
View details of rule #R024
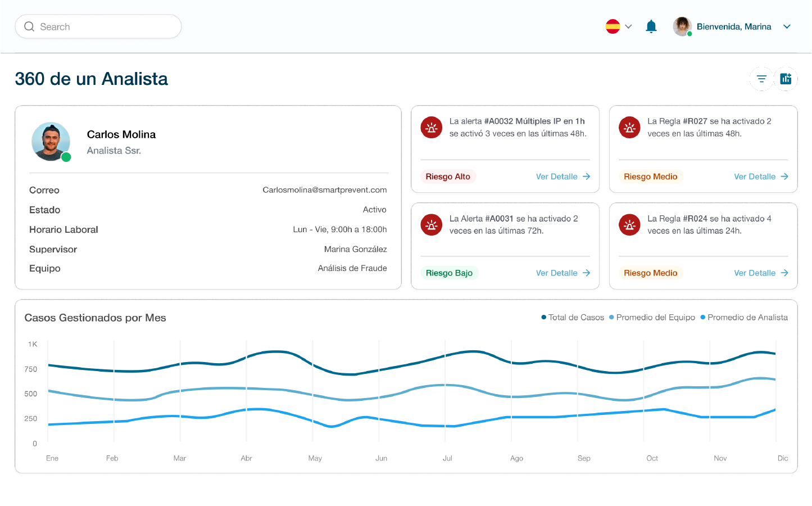point(755,273)
